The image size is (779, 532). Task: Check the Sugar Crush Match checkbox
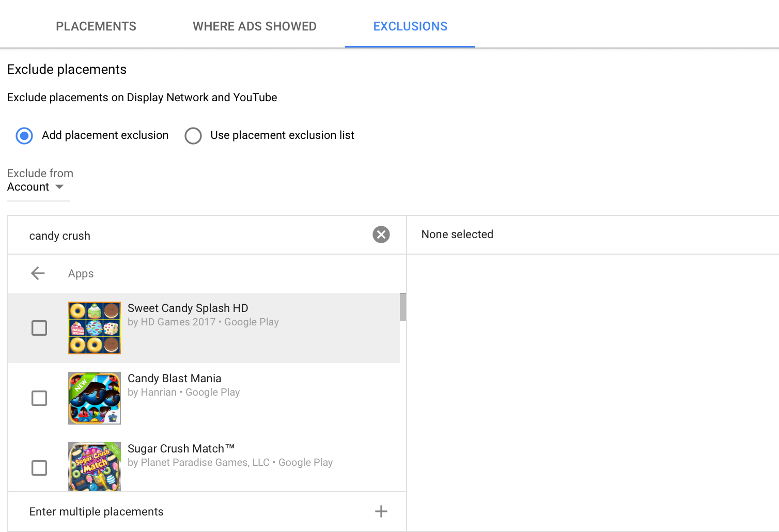39,468
